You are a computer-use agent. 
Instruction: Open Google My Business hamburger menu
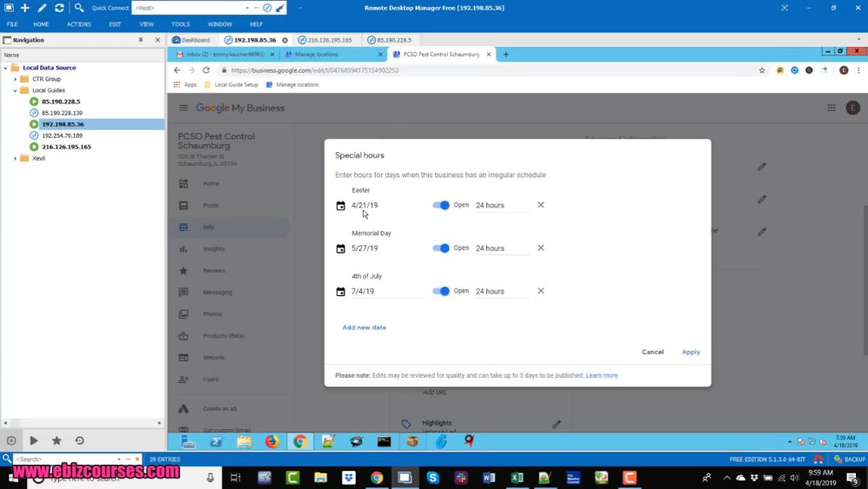click(x=183, y=108)
